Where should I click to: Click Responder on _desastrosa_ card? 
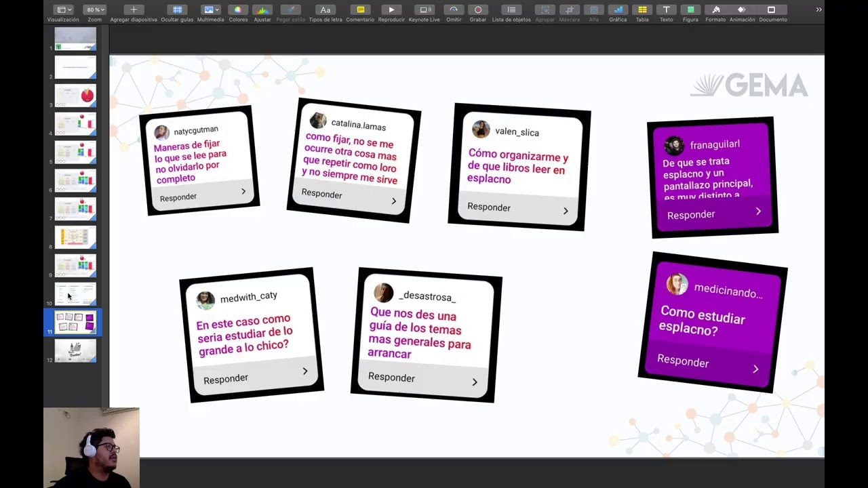click(391, 378)
